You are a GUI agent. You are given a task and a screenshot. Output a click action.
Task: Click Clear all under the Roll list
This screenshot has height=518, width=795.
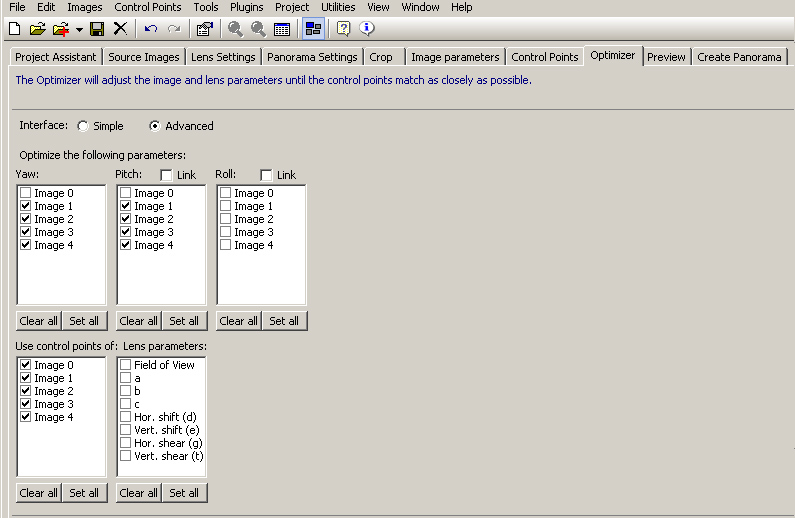[x=238, y=321]
